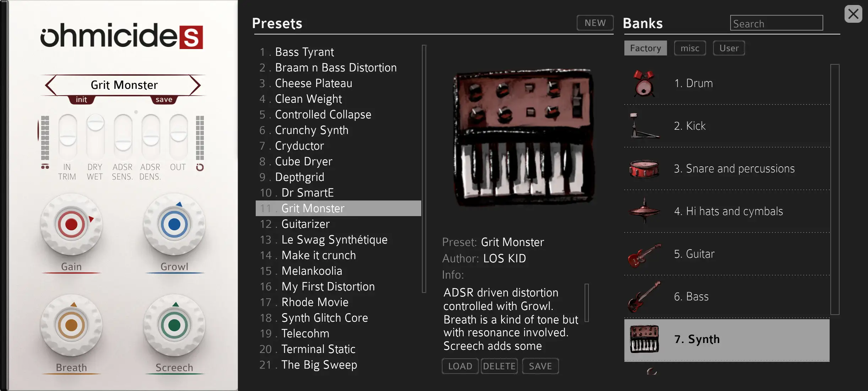
Task: Select the Telecohm preset
Action: (x=338, y=333)
